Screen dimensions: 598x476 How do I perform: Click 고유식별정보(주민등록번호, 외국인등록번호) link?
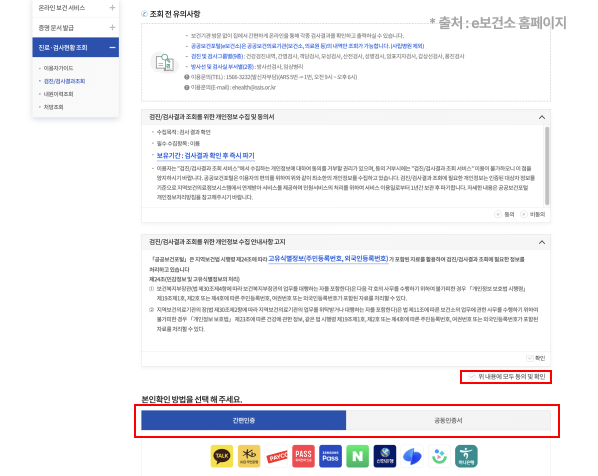pyautogui.click(x=328, y=259)
